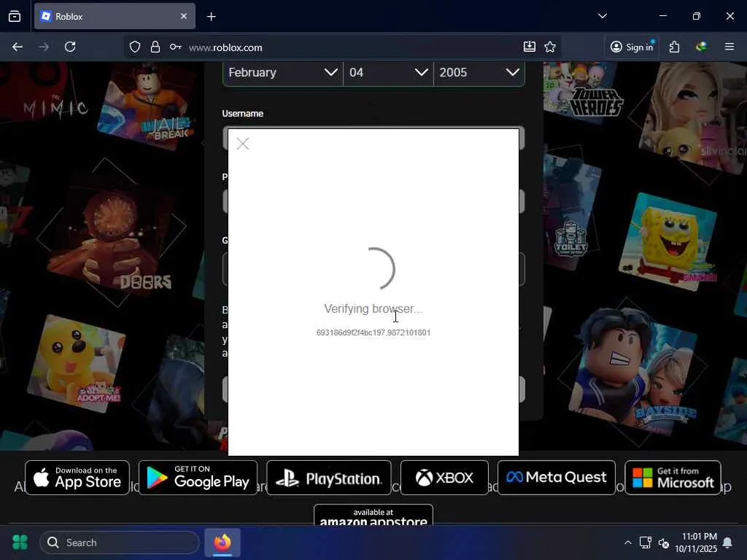
Task: Show site security lock information
Action: tap(155, 47)
